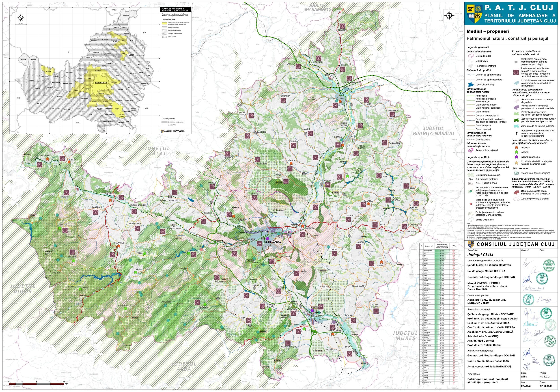Click the gold star stațiune turistică icon
The image size is (560, 392).
pyautogui.click(x=516, y=163)
